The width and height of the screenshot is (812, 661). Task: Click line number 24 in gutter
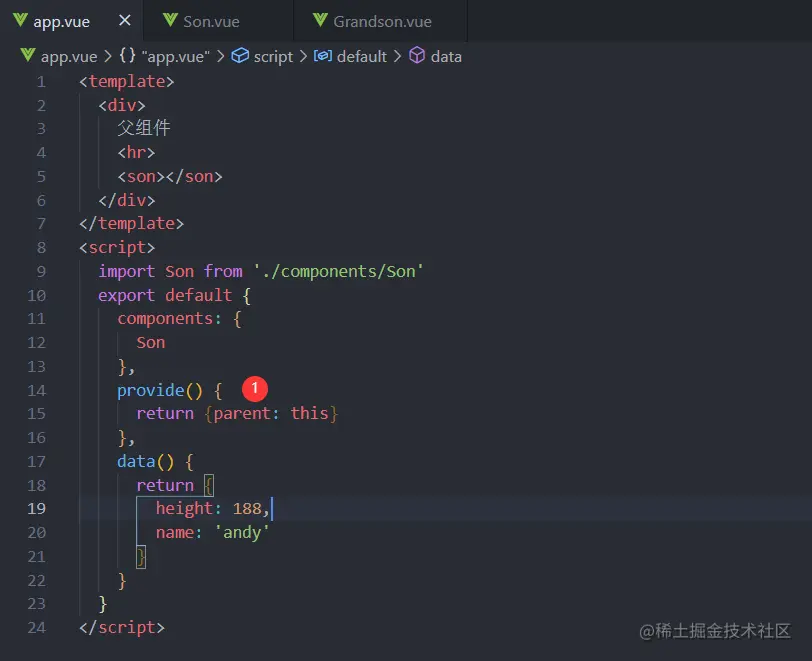click(x=36, y=628)
